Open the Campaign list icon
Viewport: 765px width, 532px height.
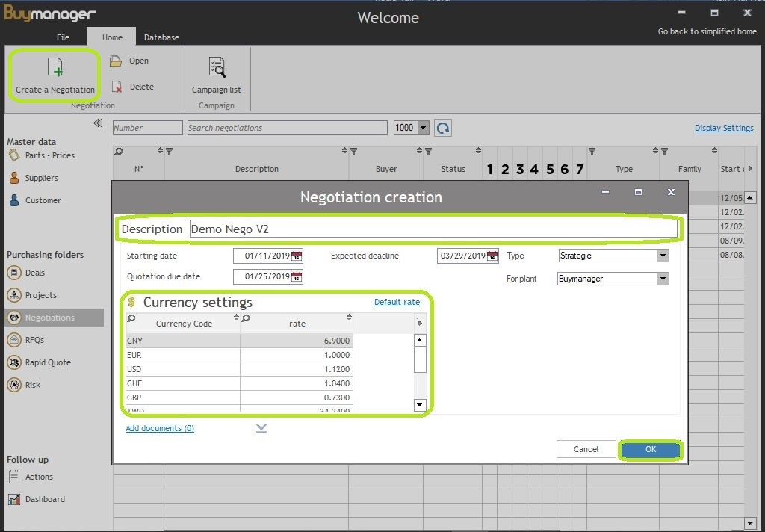point(217,68)
